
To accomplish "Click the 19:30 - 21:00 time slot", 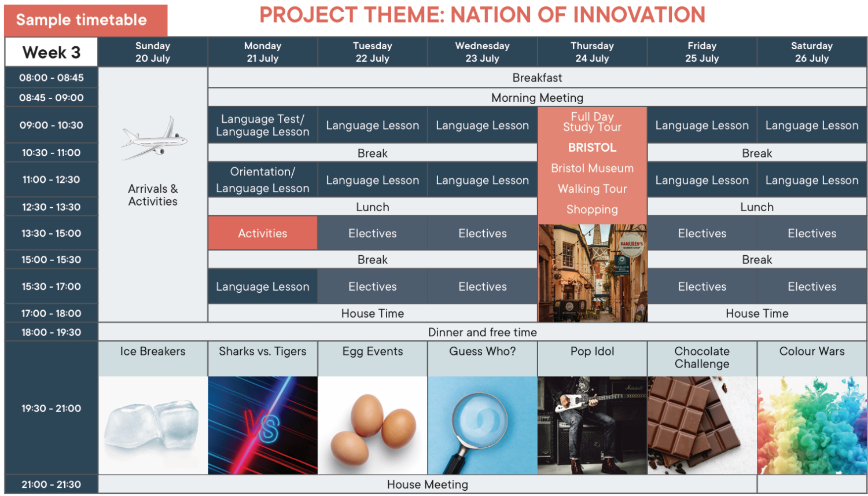I will pyautogui.click(x=52, y=408).
